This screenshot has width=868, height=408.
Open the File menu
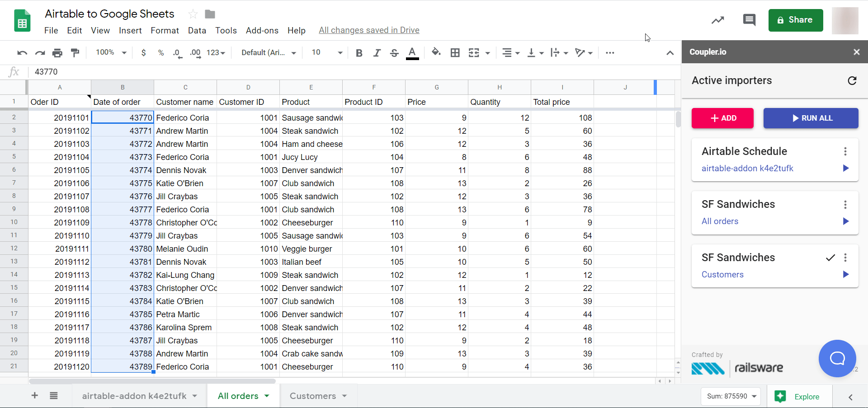(51, 30)
